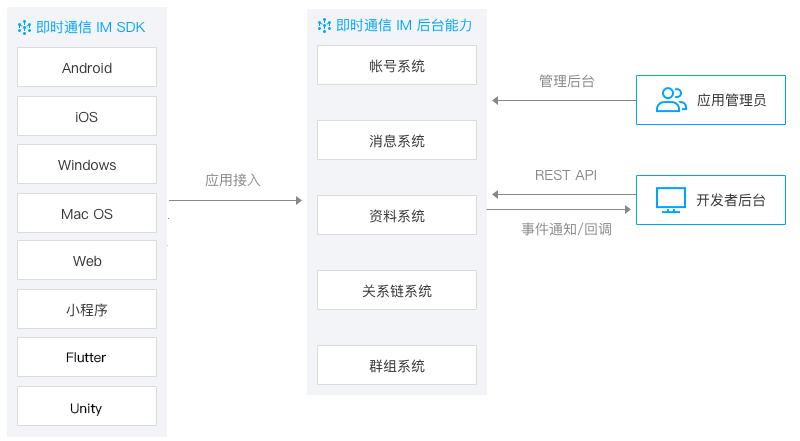Select the Android SDK box

pyautogui.click(x=87, y=67)
